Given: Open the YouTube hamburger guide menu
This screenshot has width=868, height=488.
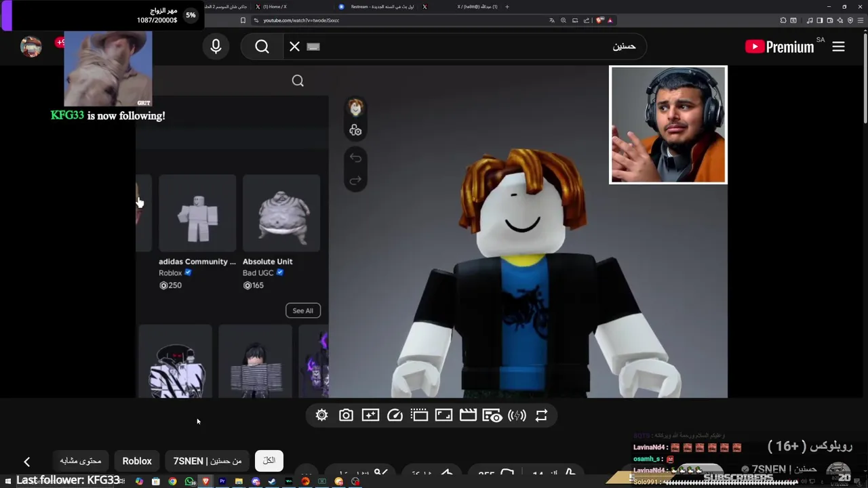Looking at the screenshot, I should (838, 47).
